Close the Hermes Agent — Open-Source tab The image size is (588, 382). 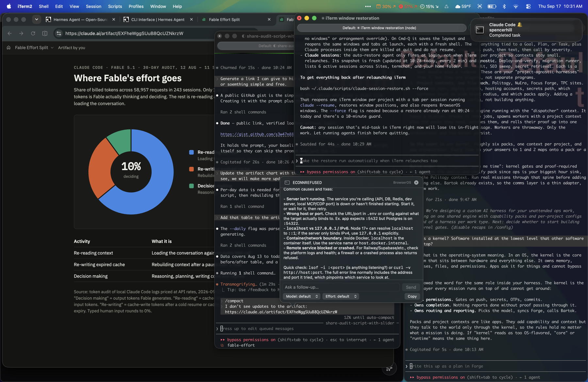click(114, 20)
